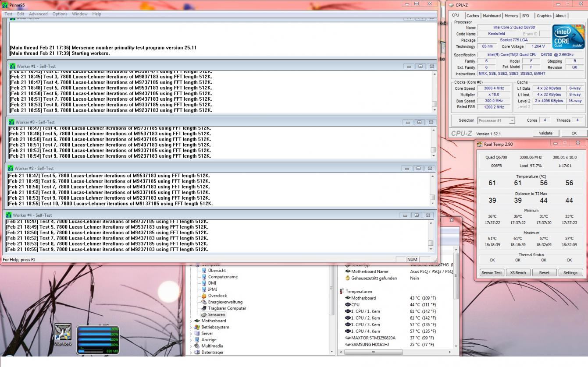The width and height of the screenshot is (588, 367).
Task: Expand the Server tree node
Action: tap(191, 333)
